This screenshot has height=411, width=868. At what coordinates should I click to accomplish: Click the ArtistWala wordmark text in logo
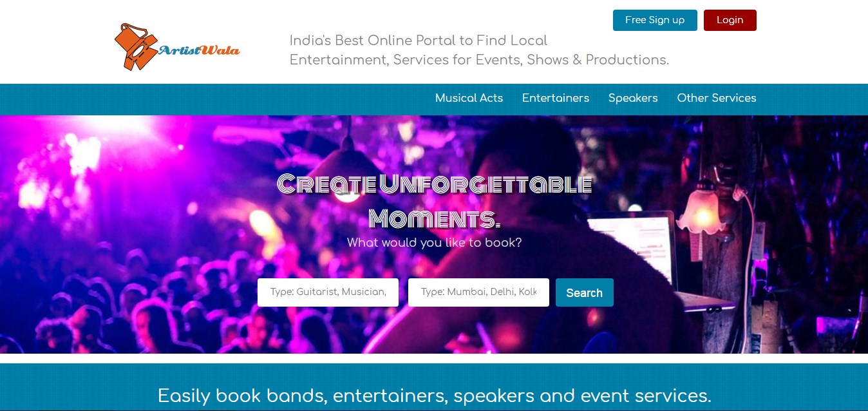[198, 50]
